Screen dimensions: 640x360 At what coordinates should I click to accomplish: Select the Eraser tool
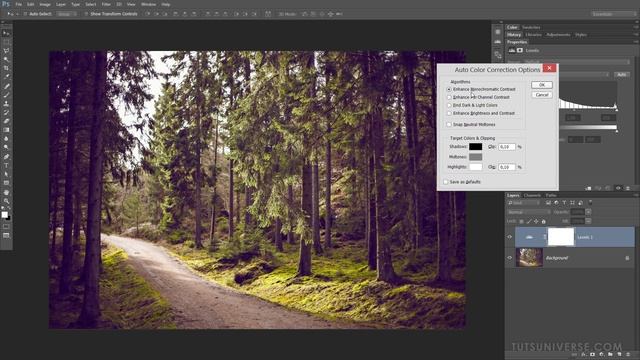click(6, 121)
